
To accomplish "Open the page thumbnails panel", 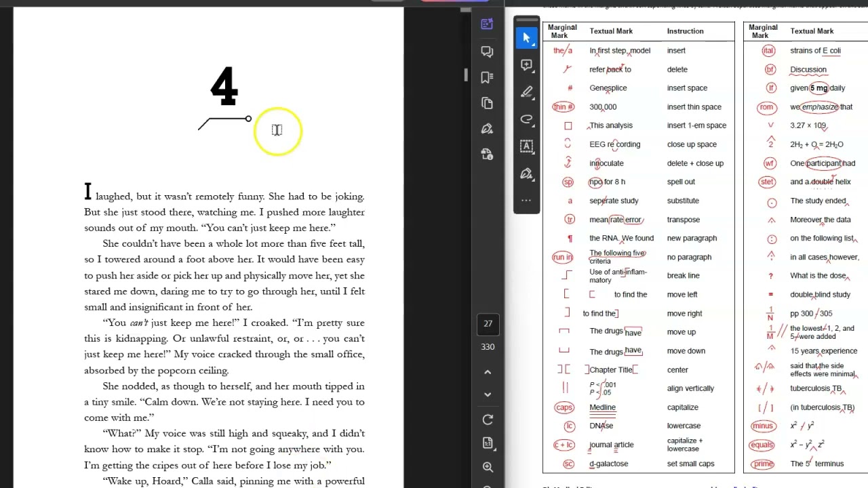I will click(x=487, y=103).
